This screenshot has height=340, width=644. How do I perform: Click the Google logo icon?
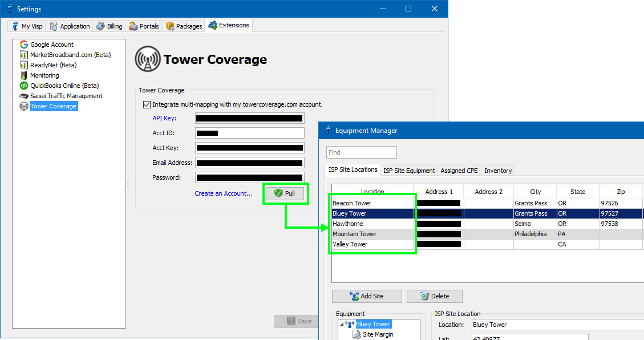(24, 44)
